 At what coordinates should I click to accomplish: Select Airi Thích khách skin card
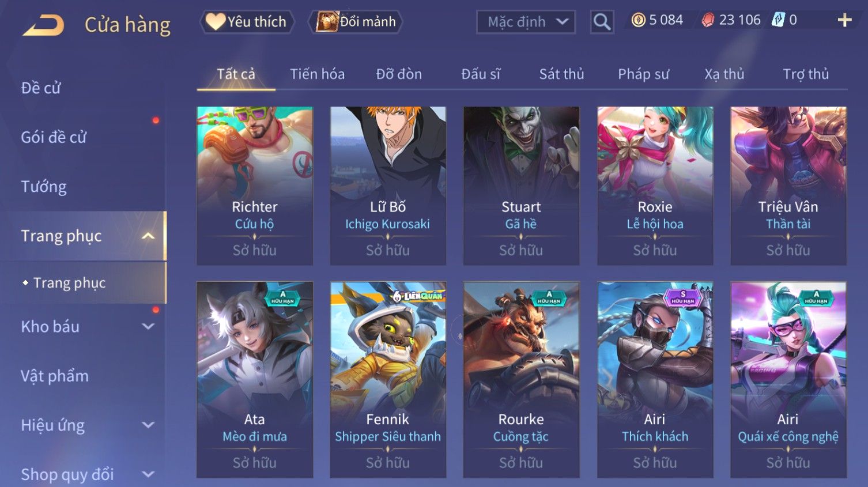(655, 379)
